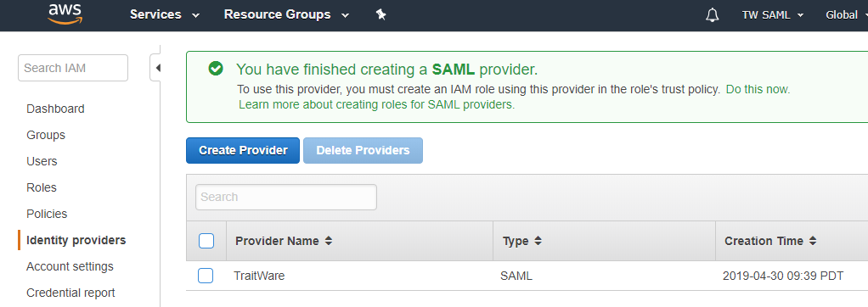Open the TraitWare provider entry

259,276
